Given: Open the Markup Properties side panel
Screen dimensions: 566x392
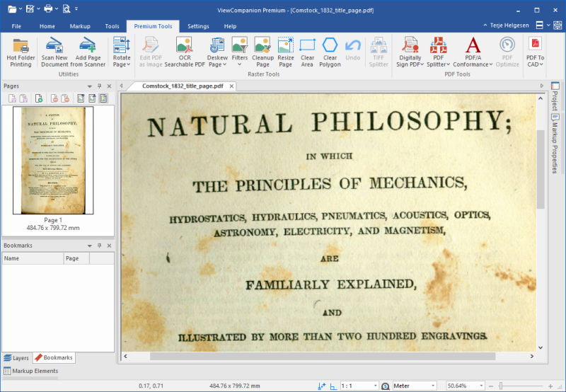Looking at the screenshot, I should [555, 144].
